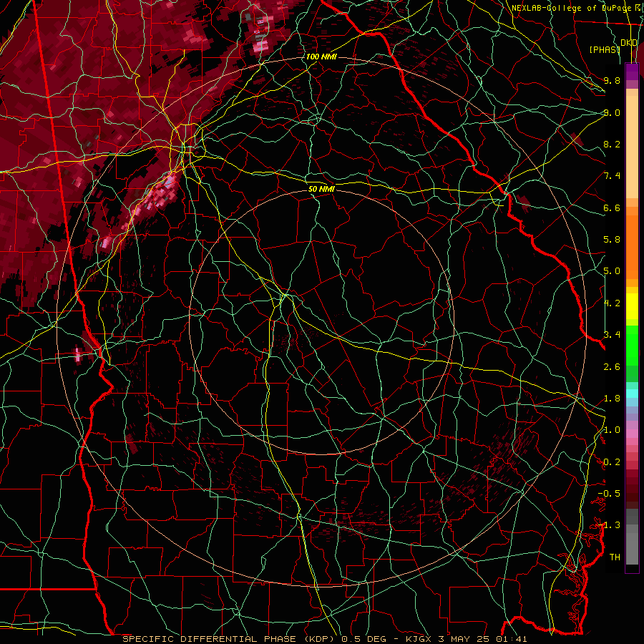Select the -0.5 value on the scale
This screenshot has height=644, width=644.
609,494
